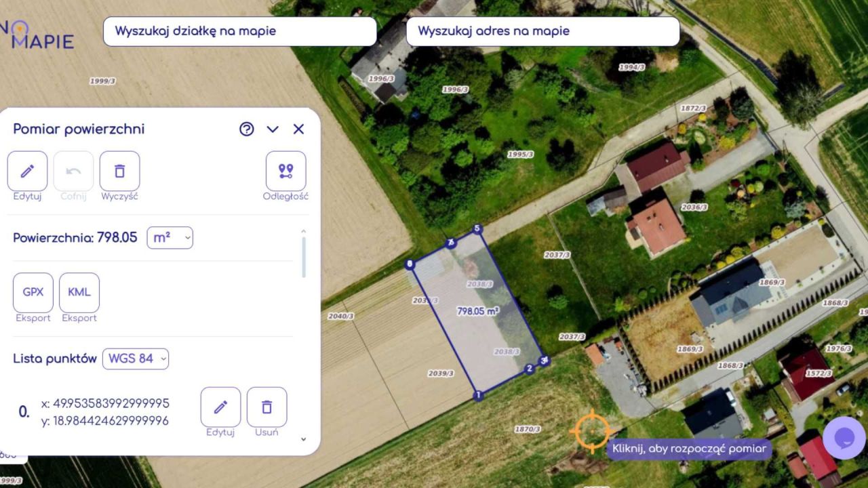This screenshot has height=488, width=868.
Task: Click the Na Mapie logo
Action: 37,34
